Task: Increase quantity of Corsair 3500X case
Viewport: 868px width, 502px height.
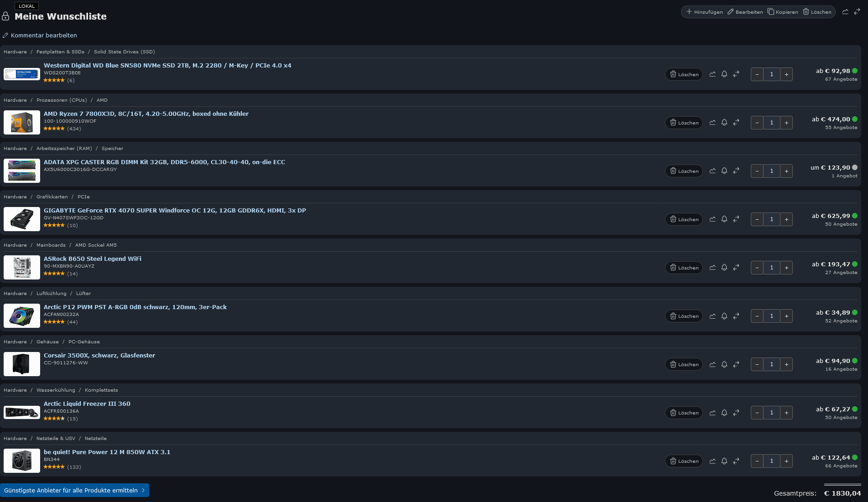Action: (x=786, y=364)
